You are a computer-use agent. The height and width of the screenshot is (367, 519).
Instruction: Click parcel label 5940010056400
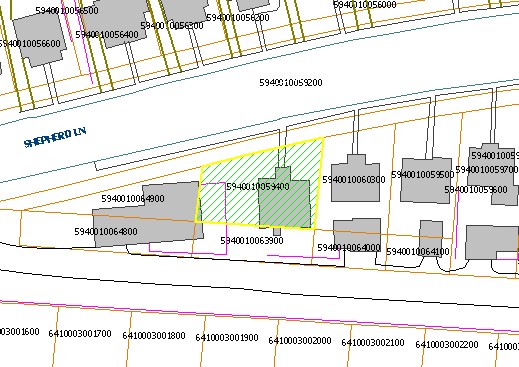[x=107, y=35]
